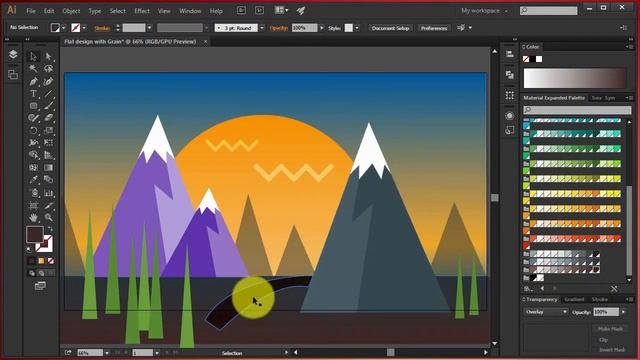This screenshot has width=640, height=360.
Task: Pick the Eraser tool
Action: [49, 118]
